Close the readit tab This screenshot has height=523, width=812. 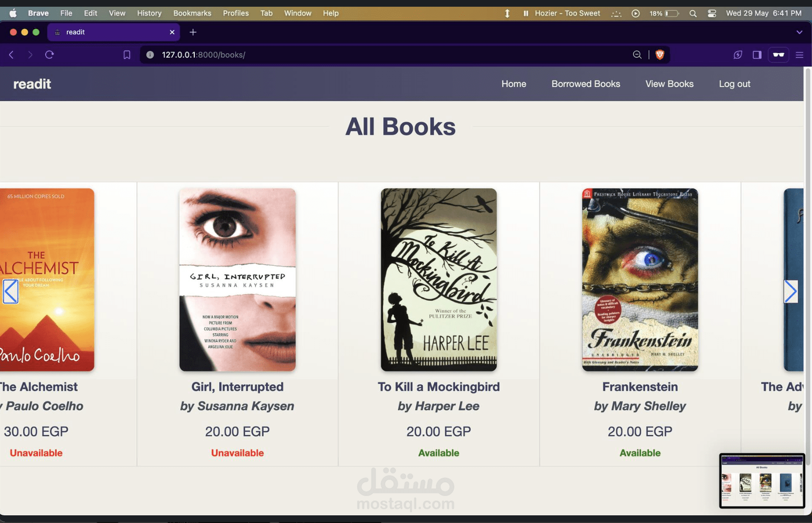172,32
